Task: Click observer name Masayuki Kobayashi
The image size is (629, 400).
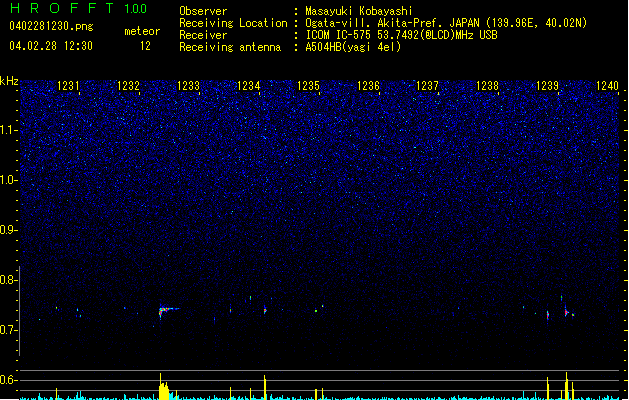Action: tap(359, 11)
